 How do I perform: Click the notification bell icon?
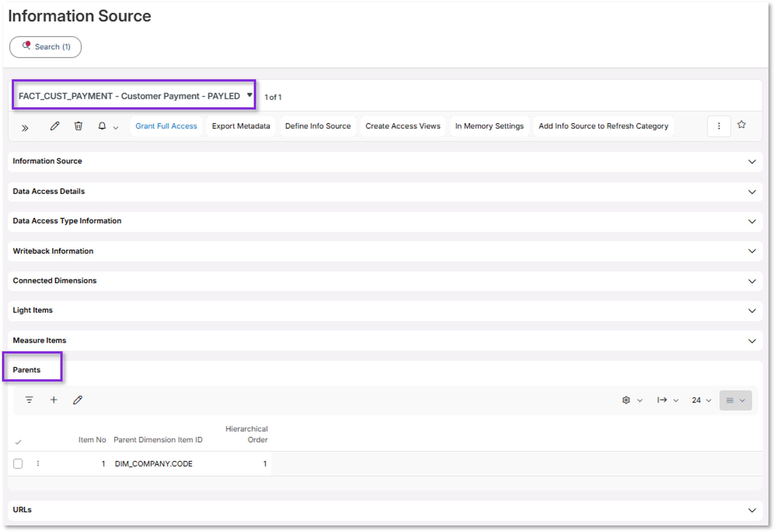(102, 126)
